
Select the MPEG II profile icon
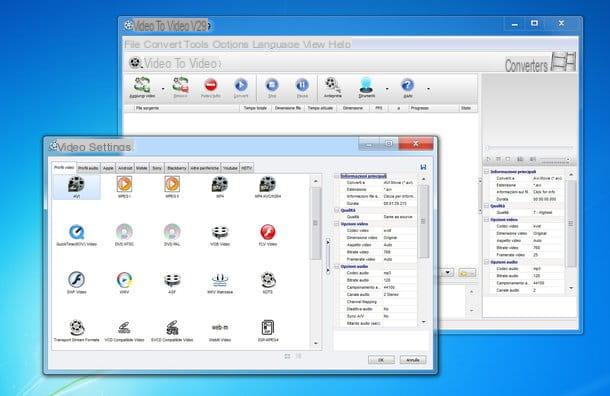(x=172, y=184)
